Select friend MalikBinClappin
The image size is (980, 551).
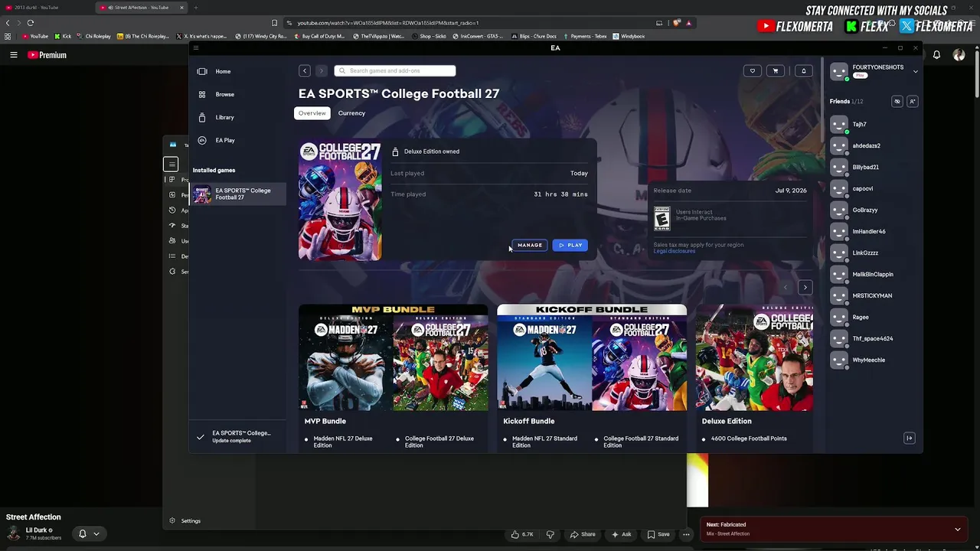[873, 274]
